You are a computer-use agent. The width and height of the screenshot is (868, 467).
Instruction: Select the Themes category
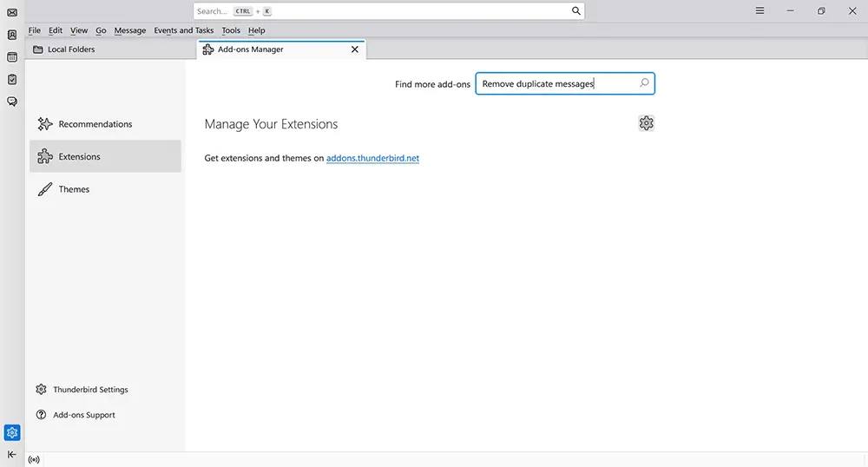(x=105, y=189)
